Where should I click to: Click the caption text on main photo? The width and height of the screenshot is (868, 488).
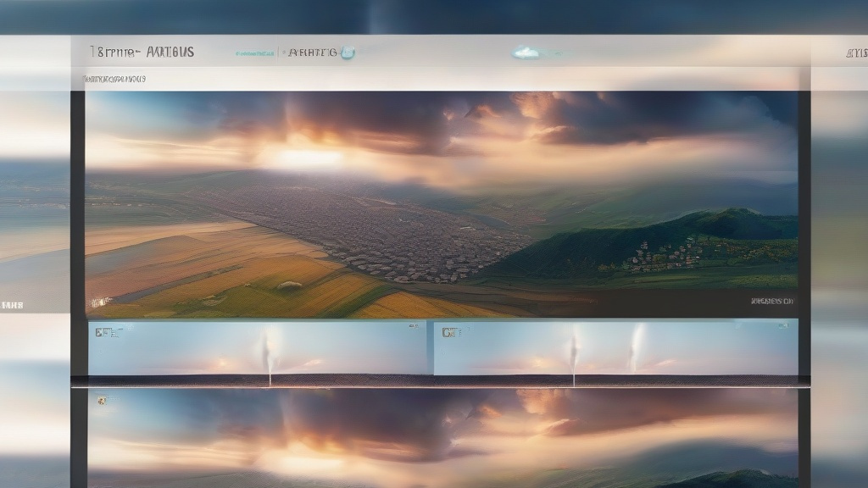771,302
